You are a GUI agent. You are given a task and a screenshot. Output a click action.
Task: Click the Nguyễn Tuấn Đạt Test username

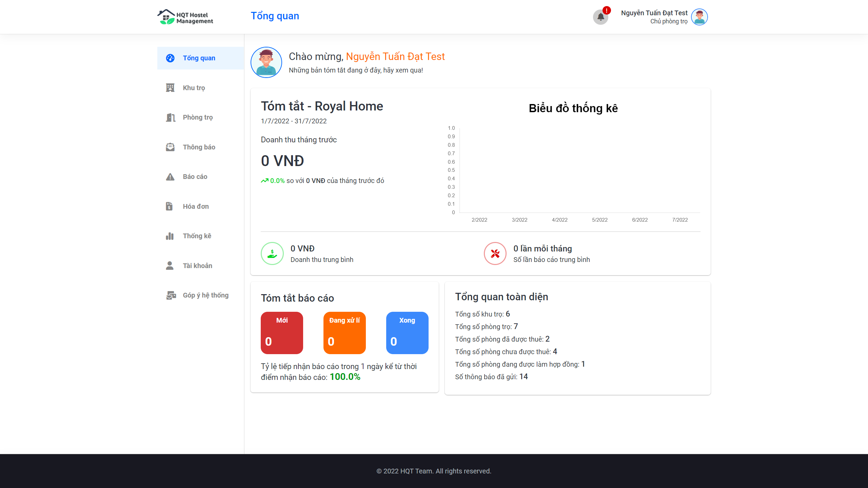[654, 13]
